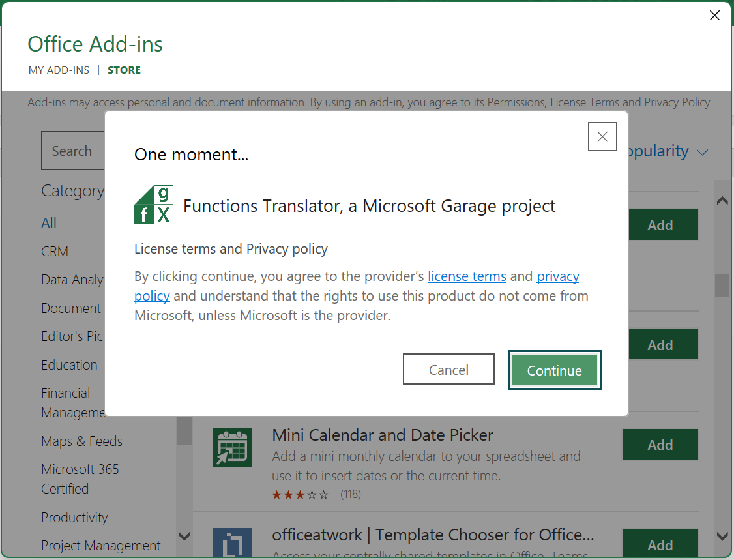Image resolution: width=734 pixels, height=560 pixels.
Task: Click Mini Calendar's star rating
Action: pyautogui.click(x=301, y=494)
